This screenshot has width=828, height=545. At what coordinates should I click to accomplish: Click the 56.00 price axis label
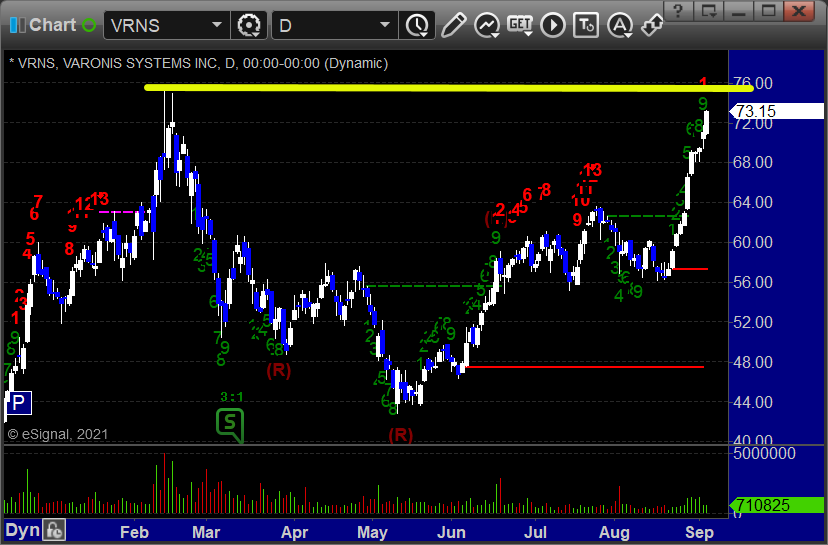[x=753, y=282]
